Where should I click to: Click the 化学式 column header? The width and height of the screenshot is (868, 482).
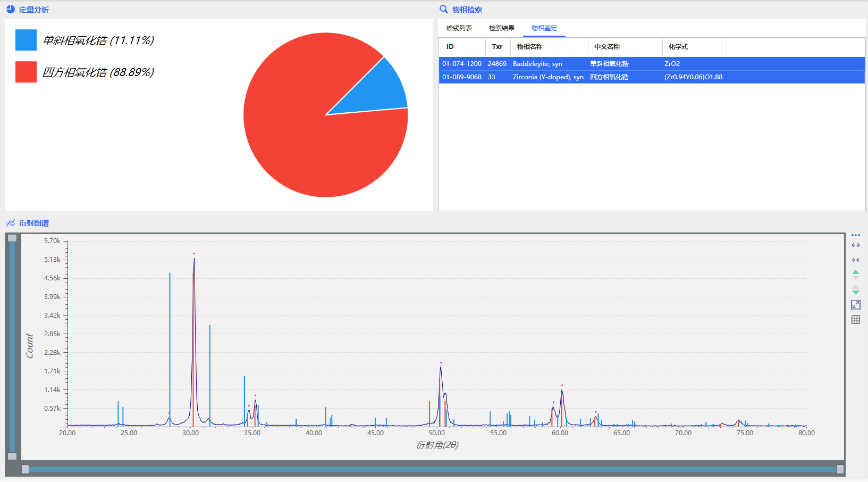click(678, 47)
